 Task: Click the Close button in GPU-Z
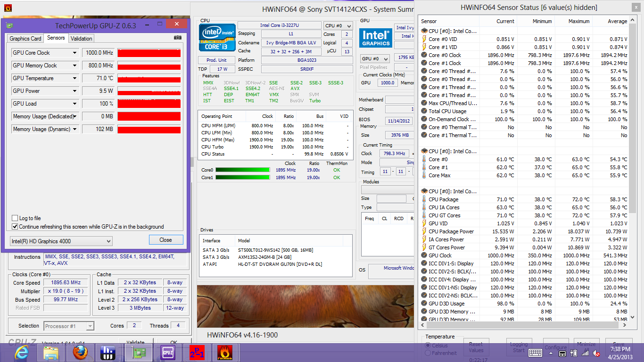click(166, 240)
